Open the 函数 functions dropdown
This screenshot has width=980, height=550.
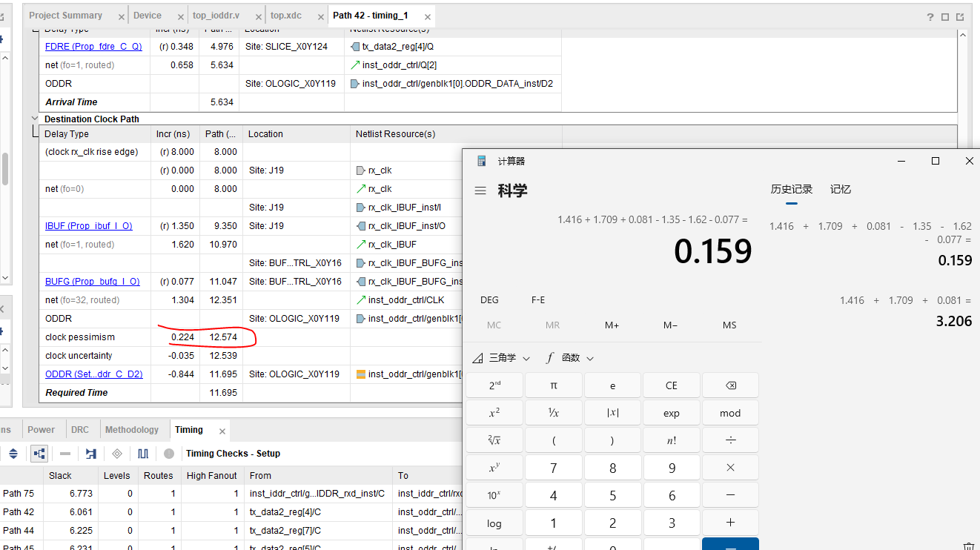click(570, 358)
